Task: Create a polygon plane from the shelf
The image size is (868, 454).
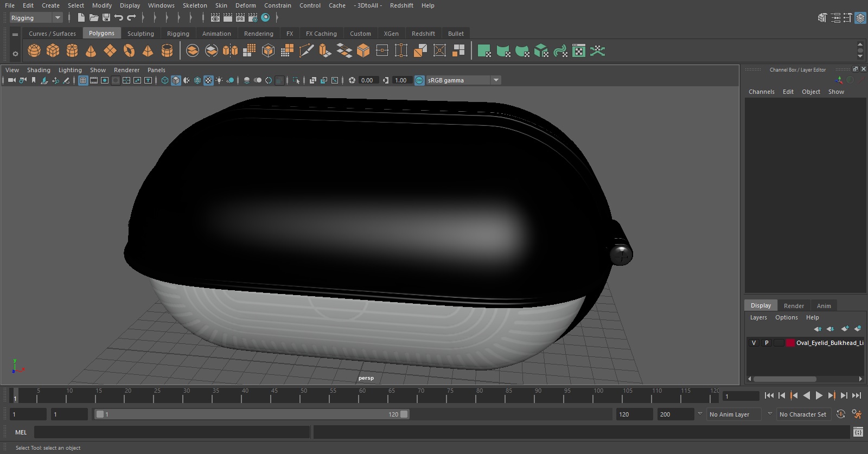Action: tap(110, 51)
